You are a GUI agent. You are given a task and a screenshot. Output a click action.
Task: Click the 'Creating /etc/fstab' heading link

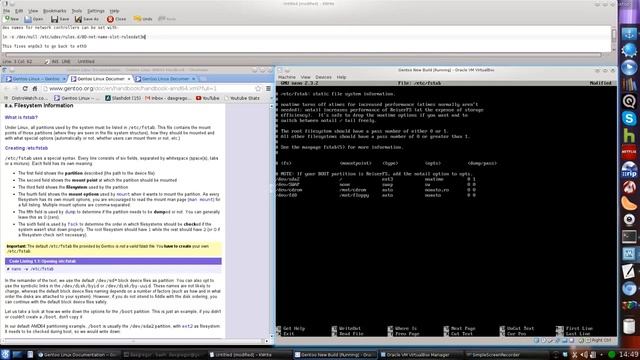pos(27,148)
